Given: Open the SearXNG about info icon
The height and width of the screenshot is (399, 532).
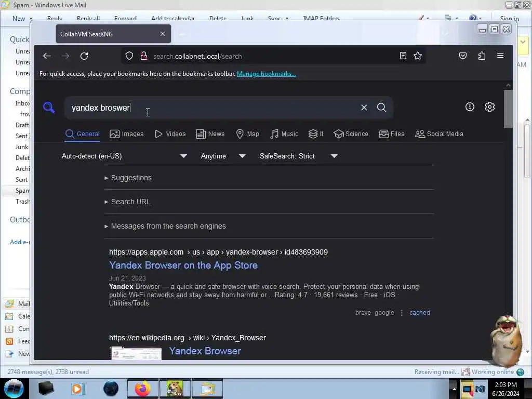Looking at the screenshot, I should [x=470, y=107].
